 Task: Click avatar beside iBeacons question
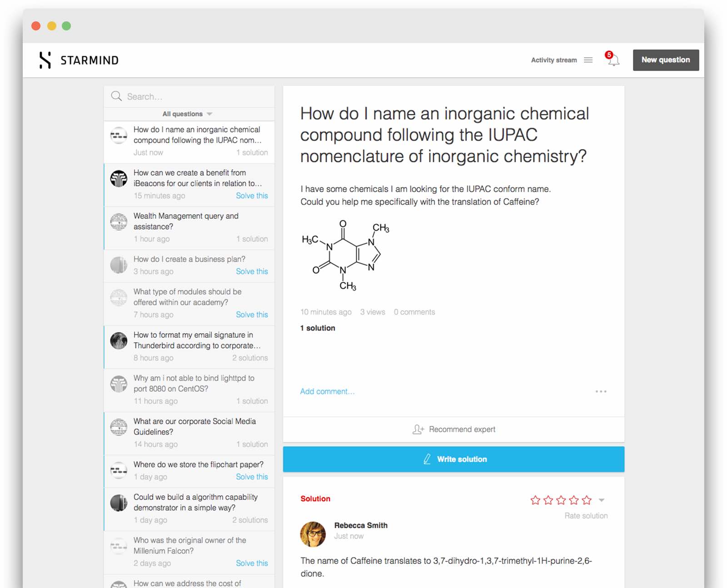coord(119,178)
